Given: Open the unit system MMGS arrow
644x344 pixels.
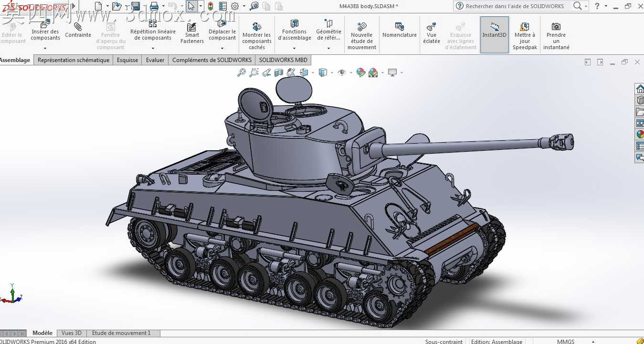Looking at the screenshot, I should point(592,342).
